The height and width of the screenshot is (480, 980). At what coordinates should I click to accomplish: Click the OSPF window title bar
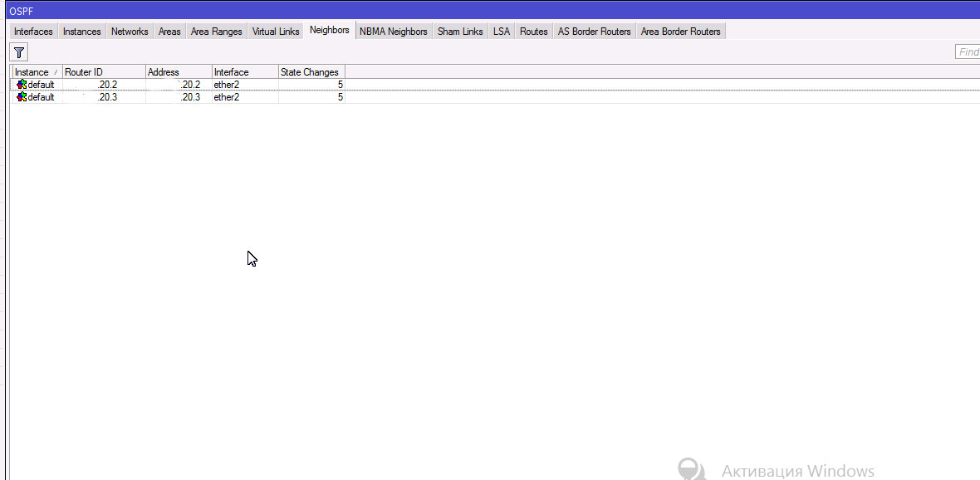492,11
